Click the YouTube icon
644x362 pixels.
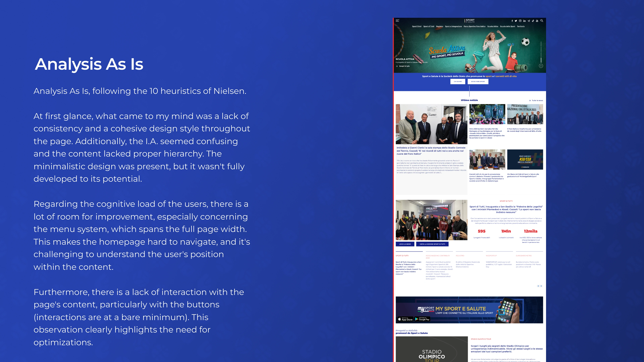(537, 21)
